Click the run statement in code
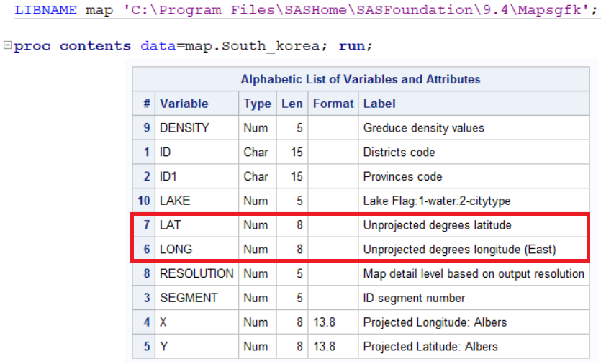The image size is (601, 364). coord(356,45)
